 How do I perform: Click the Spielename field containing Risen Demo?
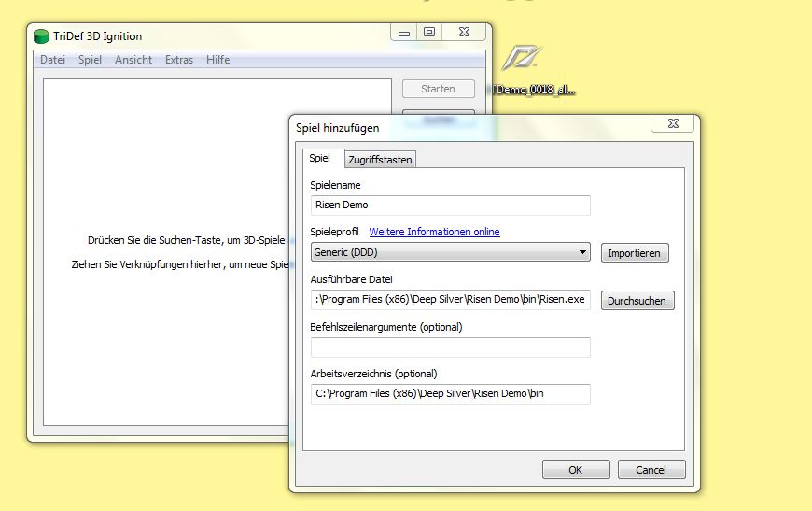coord(450,206)
